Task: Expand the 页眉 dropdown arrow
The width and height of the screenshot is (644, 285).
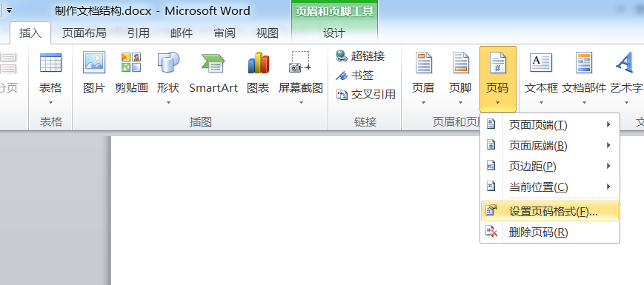Action: point(423,102)
